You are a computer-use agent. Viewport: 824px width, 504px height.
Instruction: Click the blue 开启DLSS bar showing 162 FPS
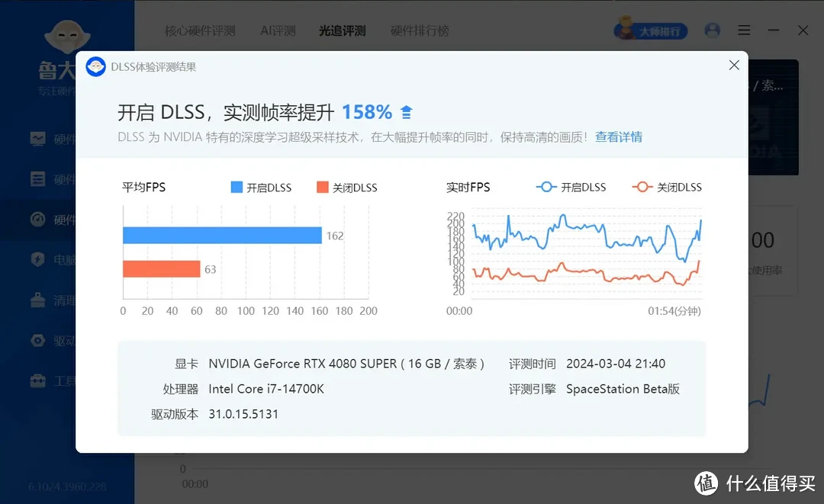221,236
